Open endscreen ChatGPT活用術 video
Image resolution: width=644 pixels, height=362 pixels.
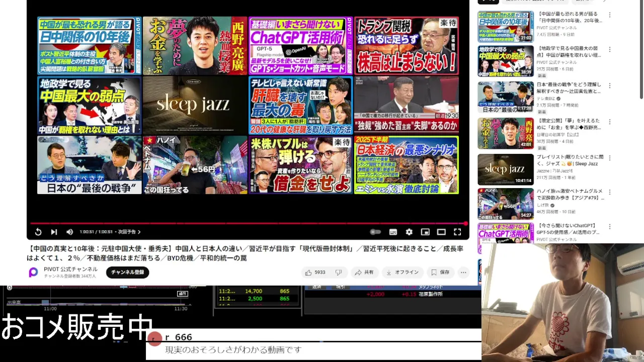pos(300,46)
